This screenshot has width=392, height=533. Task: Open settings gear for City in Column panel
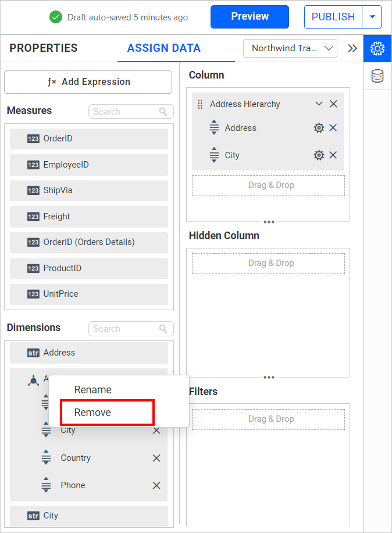click(318, 155)
